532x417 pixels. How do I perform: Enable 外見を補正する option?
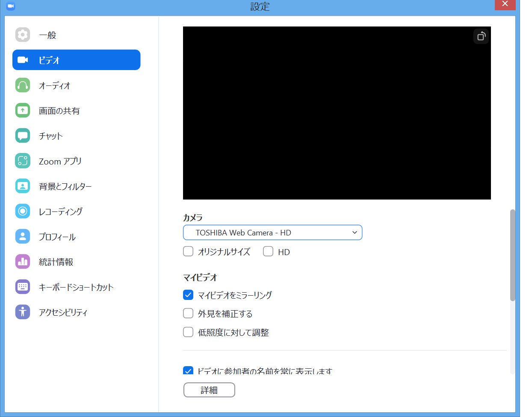pos(188,314)
